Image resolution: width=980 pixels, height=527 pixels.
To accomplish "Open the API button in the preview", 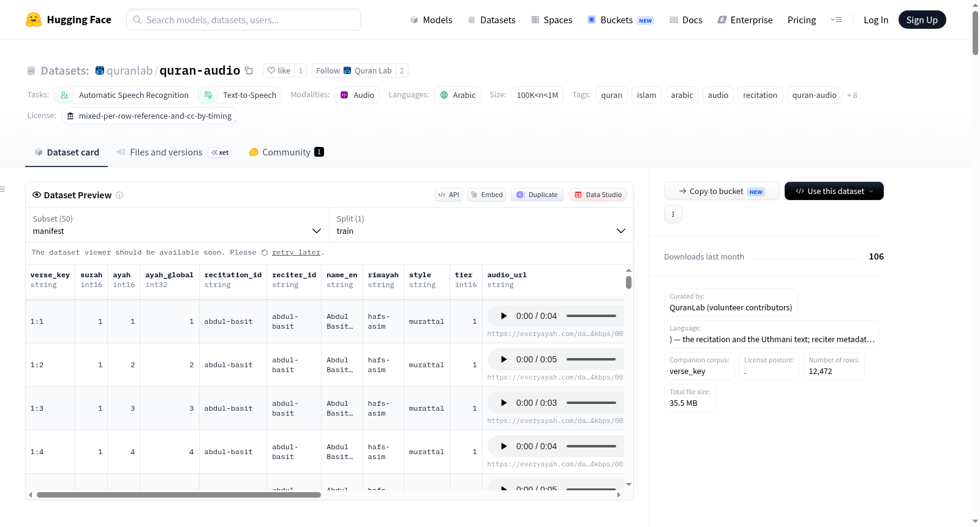I will [x=448, y=195].
